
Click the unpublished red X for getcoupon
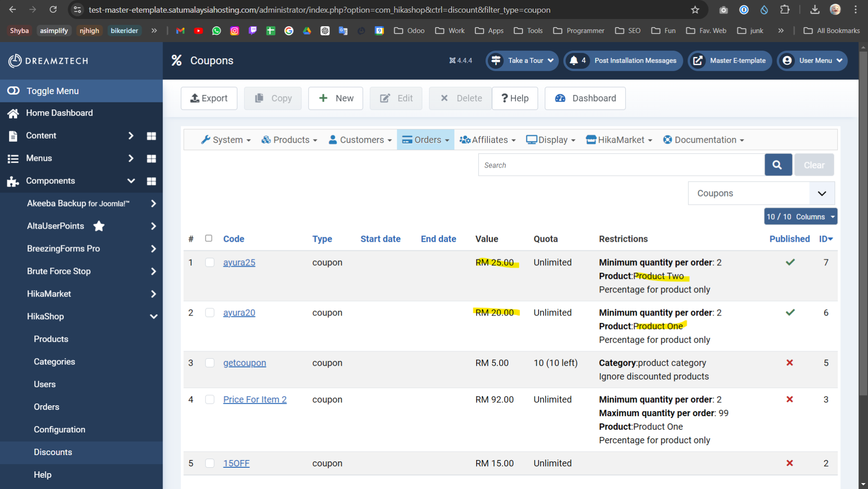click(789, 363)
